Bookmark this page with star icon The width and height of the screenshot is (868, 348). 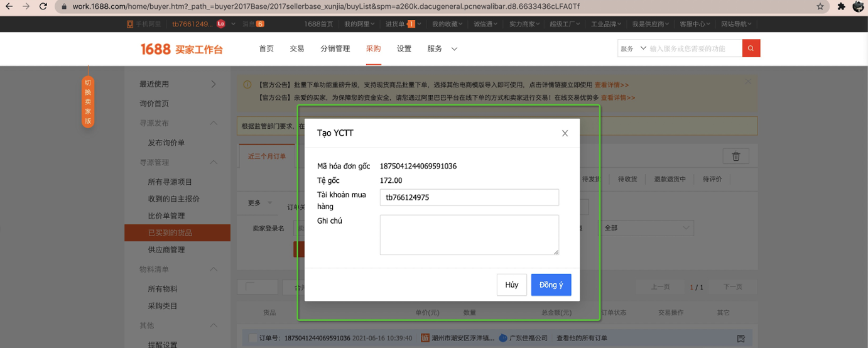(820, 6)
